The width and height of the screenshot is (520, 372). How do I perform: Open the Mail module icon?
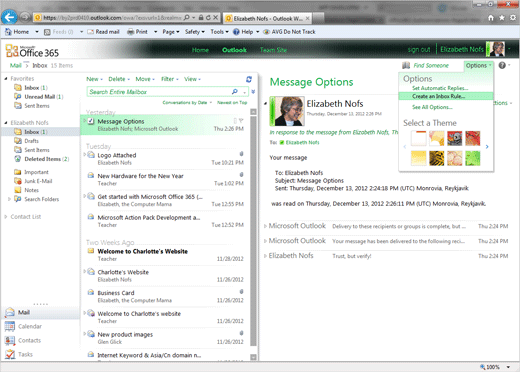coord(10,312)
